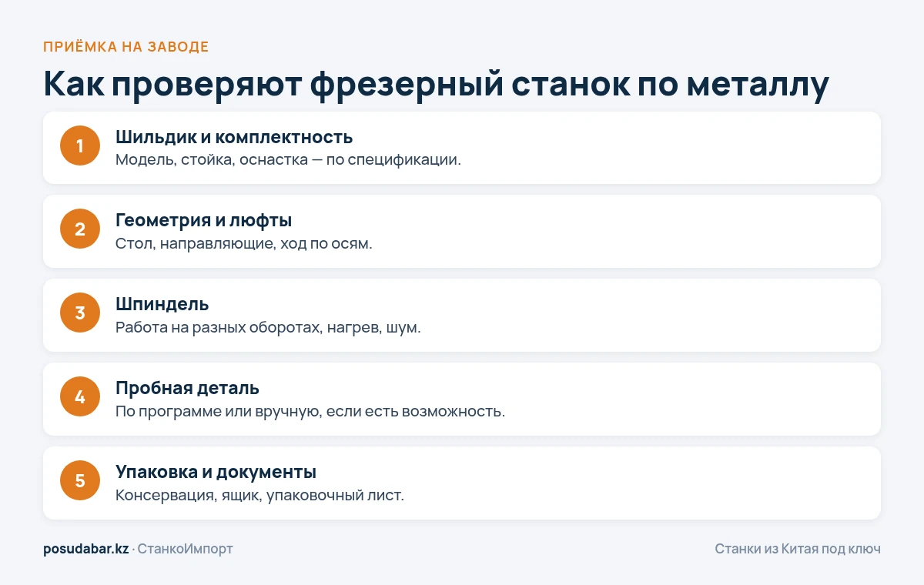Click the orange number 5 badge
924x585 pixels.
tap(80, 481)
